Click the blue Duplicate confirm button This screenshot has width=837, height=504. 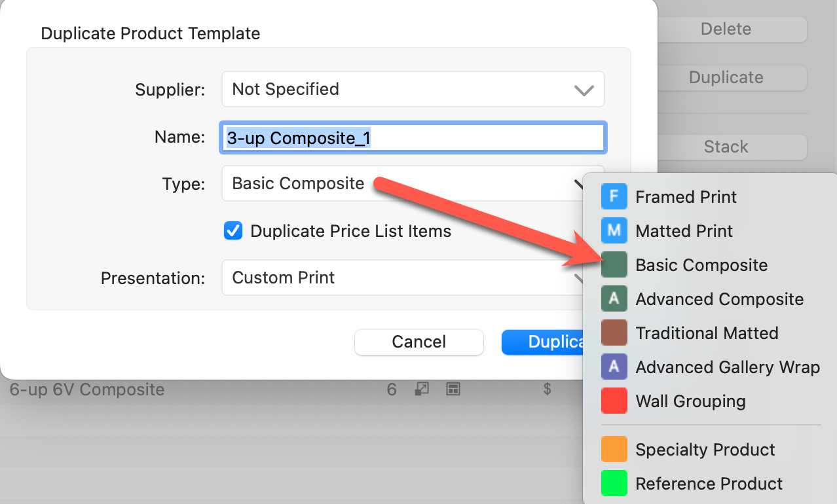[542, 342]
